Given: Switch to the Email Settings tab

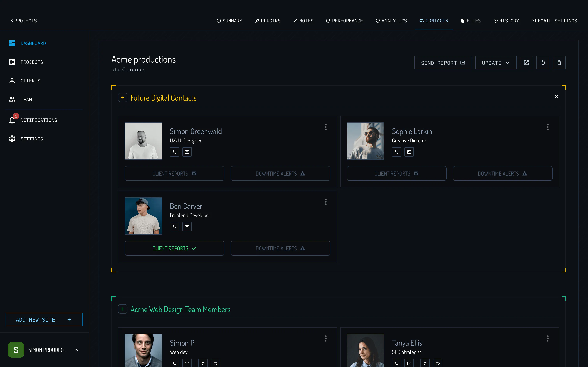Looking at the screenshot, I should (x=554, y=21).
